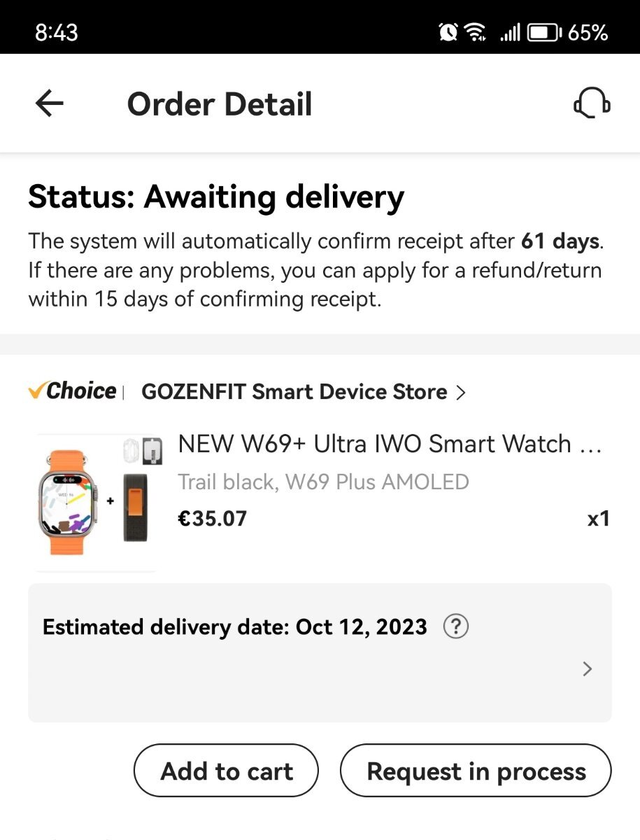This screenshot has width=640, height=840.
Task: Open the Estimated delivery date panel
Action: click(x=320, y=652)
